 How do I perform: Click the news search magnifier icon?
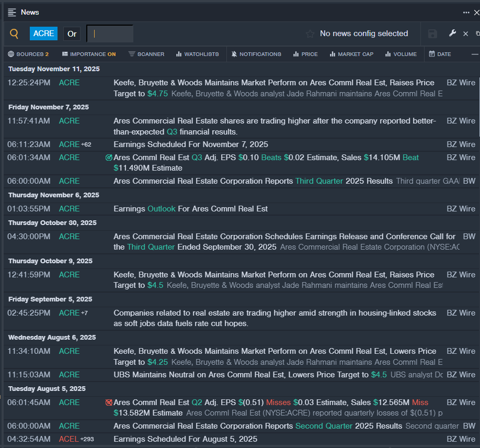pos(14,33)
